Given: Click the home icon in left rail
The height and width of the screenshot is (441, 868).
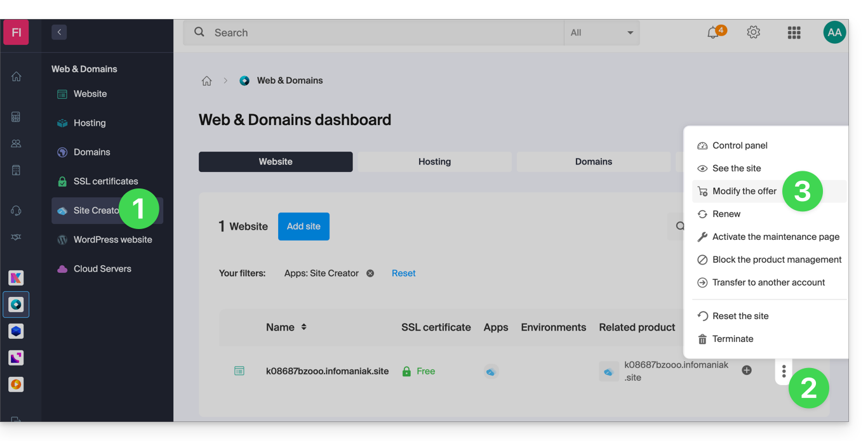Looking at the screenshot, I should [x=17, y=77].
